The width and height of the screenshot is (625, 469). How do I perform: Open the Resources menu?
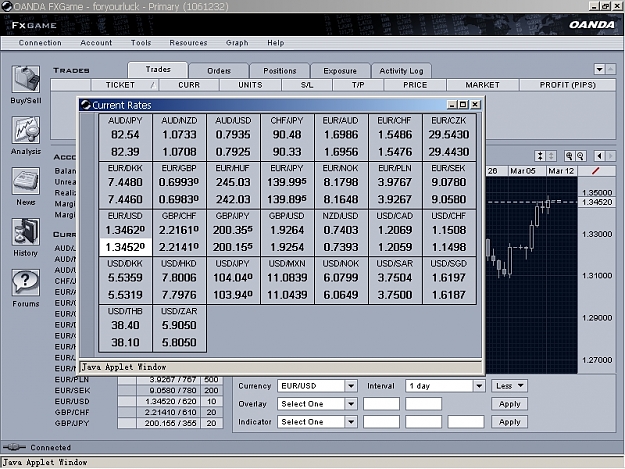[x=188, y=43]
